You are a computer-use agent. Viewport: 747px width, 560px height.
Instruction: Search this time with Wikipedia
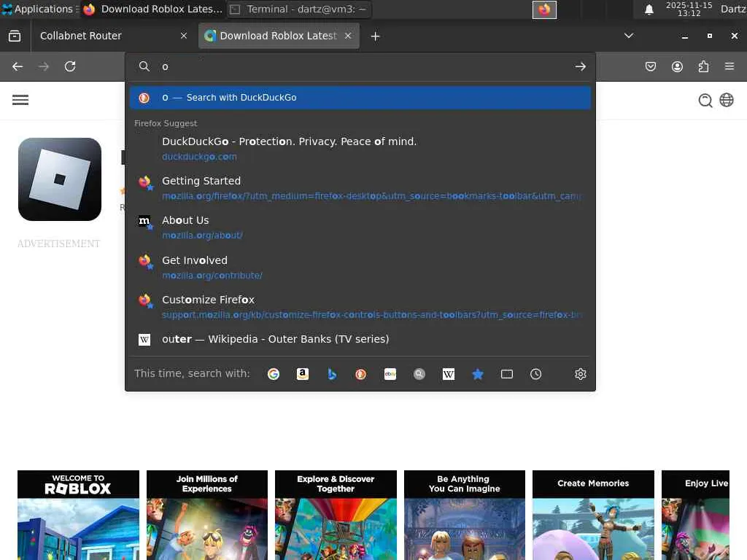pyautogui.click(x=449, y=374)
